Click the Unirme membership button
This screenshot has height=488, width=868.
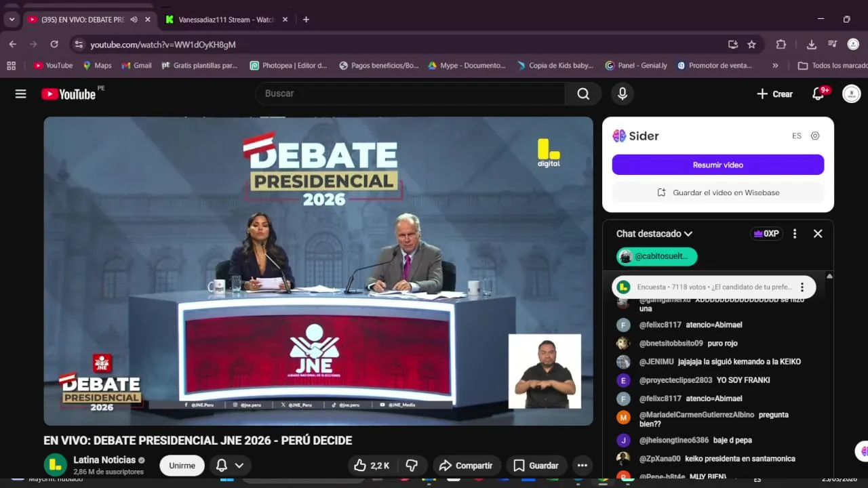pyautogui.click(x=182, y=466)
